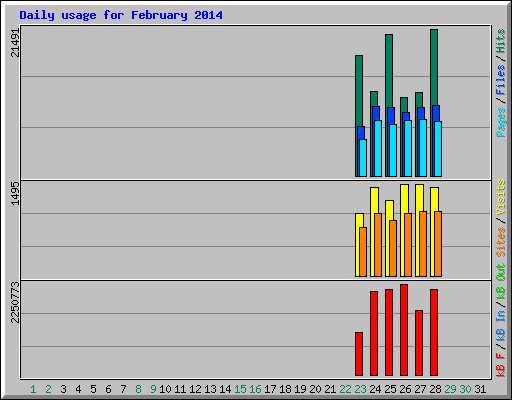Screen dimensions: 512x400
Task: Click day 8 on the x-axis
Action: click(138, 389)
